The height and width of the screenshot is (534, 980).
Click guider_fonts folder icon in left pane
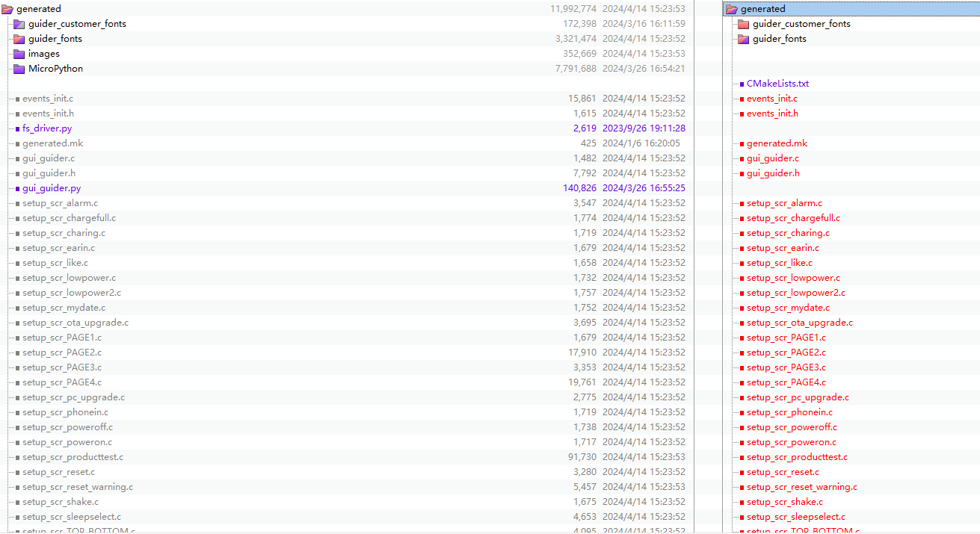[x=19, y=39]
